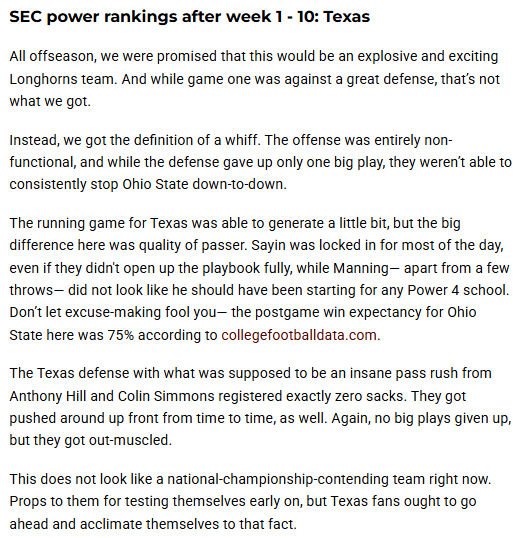Viewport: 529px width, 538px height.
Task: Click the sentence starting Props to them
Action: point(243,513)
